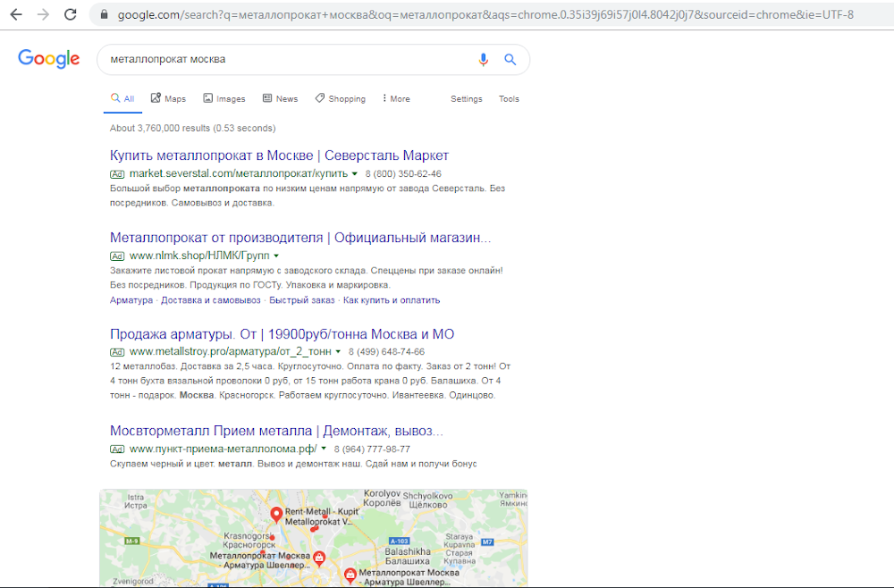
Task: Switch to the News tab
Action: 280,98
